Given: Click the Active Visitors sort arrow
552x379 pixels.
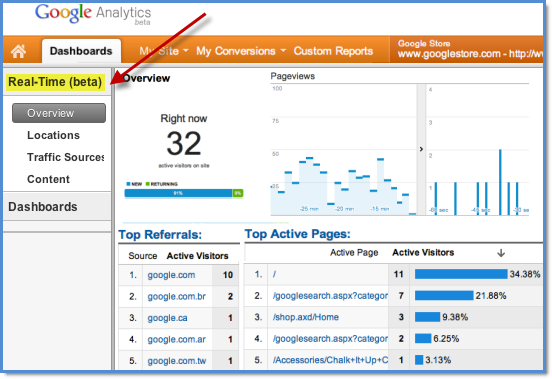Looking at the screenshot, I should click(501, 253).
